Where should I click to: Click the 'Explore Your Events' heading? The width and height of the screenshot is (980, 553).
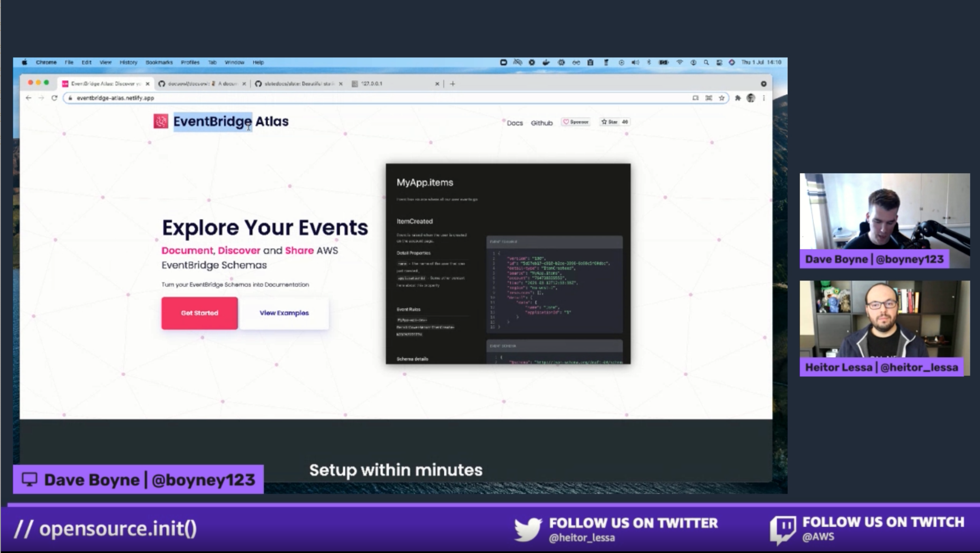[265, 227]
